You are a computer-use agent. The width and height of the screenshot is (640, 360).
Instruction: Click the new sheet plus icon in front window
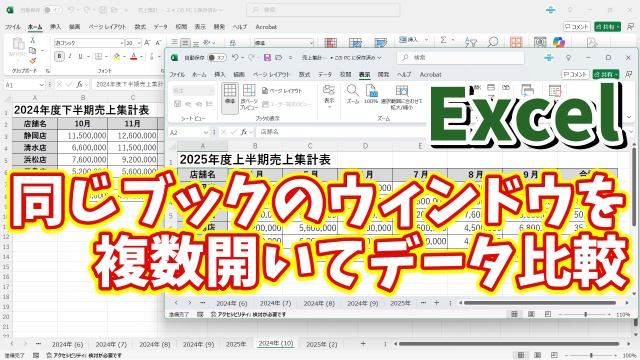436,303
